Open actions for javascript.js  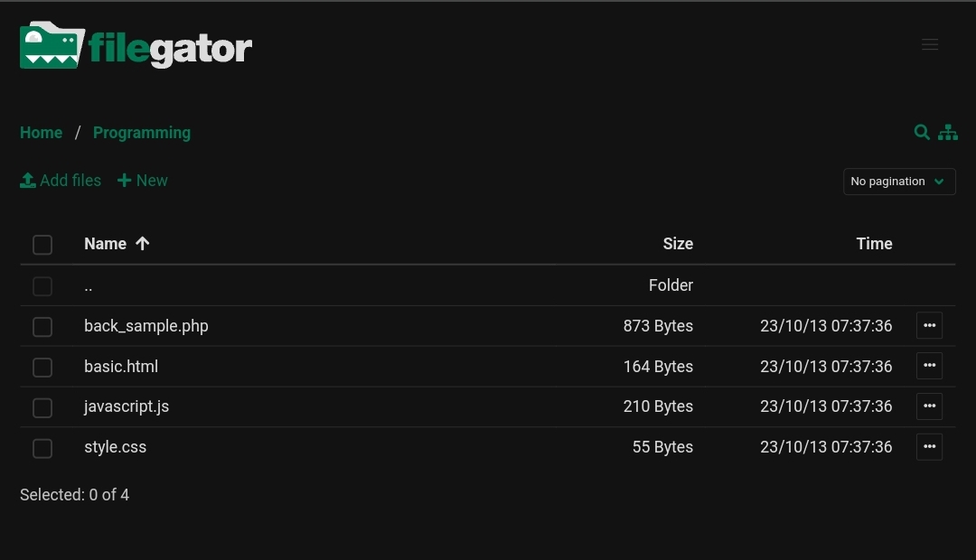(929, 406)
